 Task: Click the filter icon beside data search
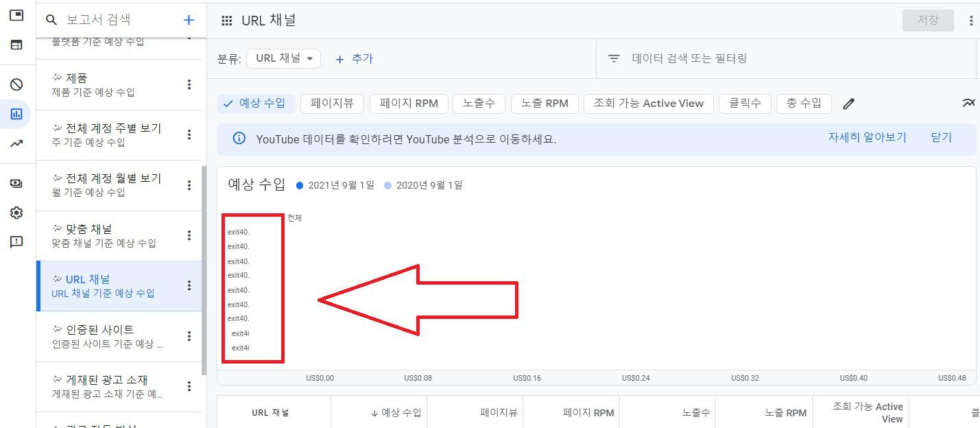(x=614, y=59)
